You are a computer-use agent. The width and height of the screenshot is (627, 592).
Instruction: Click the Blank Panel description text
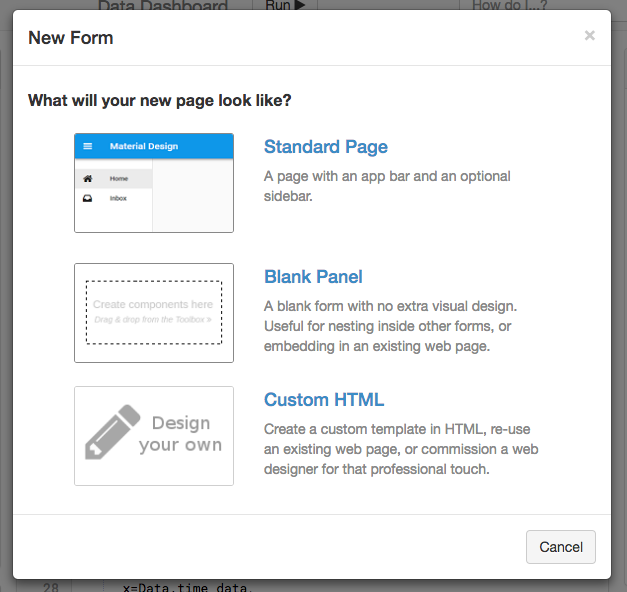pyautogui.click(x=390, y=326)
